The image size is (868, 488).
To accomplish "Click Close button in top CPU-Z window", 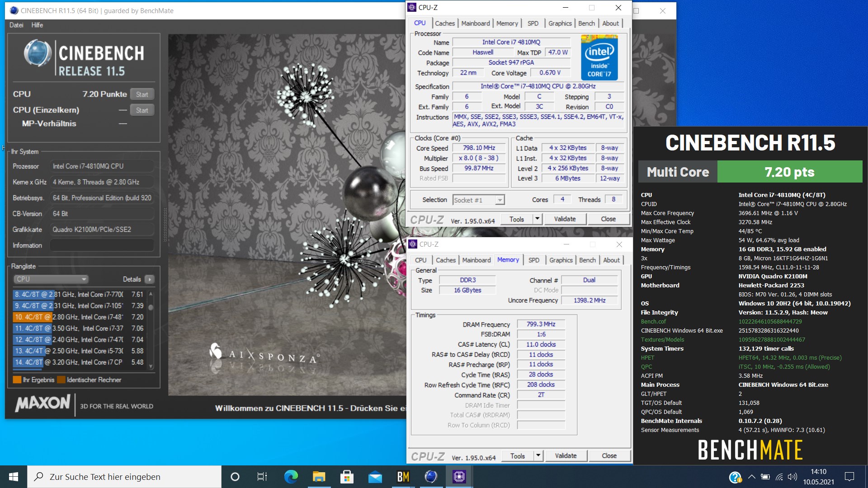I will 608,219.
